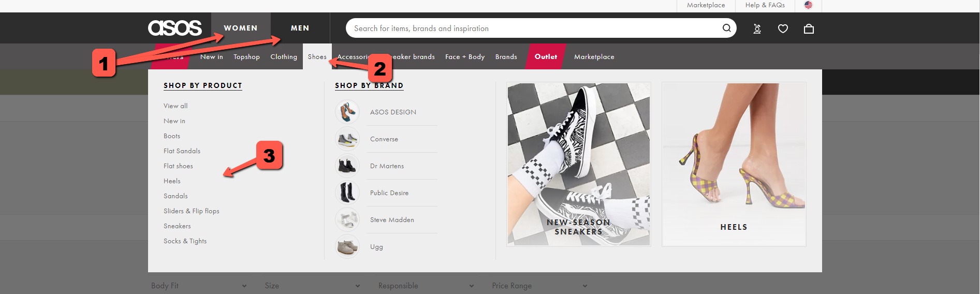Click Public Desire brand name

click(x=389, y=193)
